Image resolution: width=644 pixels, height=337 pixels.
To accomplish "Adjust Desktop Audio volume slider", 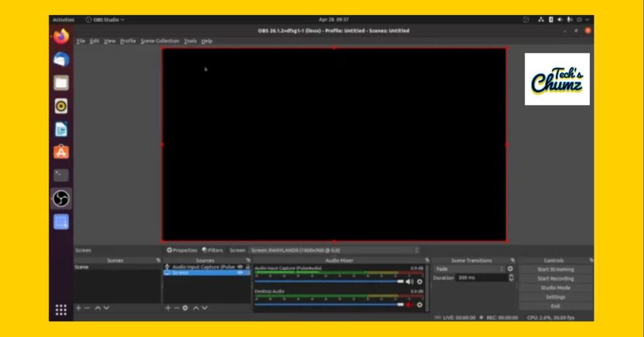I will (329, 304).
